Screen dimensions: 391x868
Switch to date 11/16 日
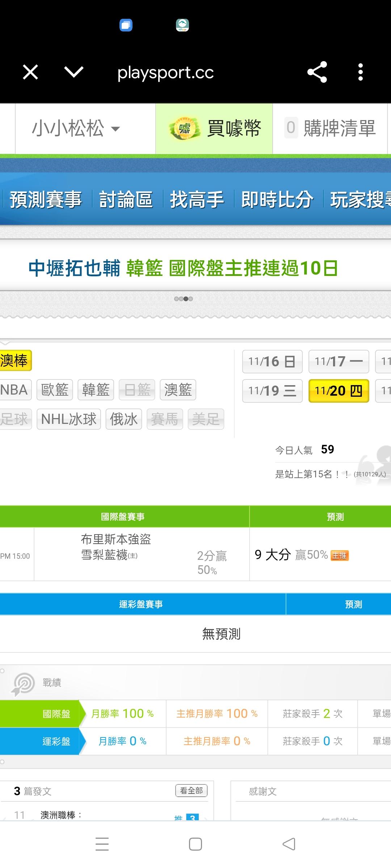[x=272, y=361]
